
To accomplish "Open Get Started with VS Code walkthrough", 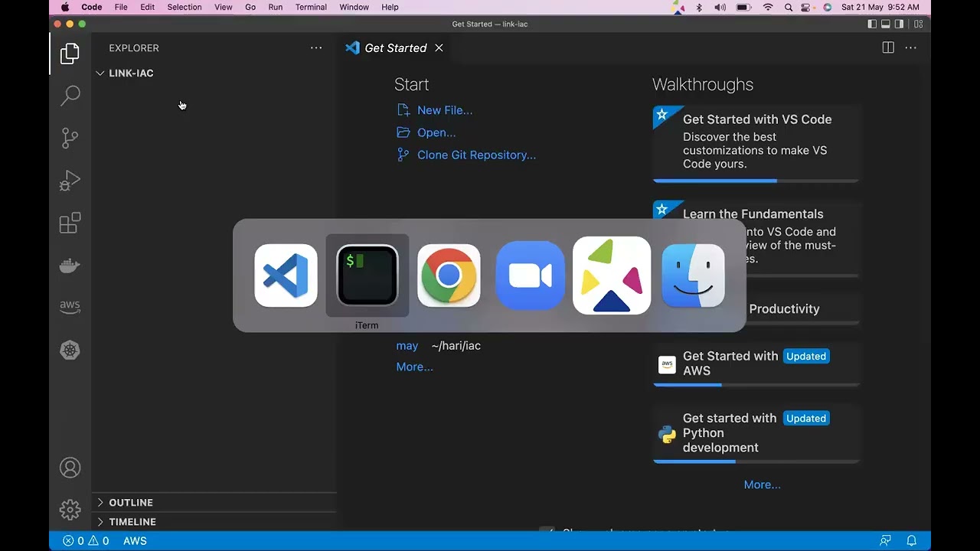I will click(x=756, y=143).
